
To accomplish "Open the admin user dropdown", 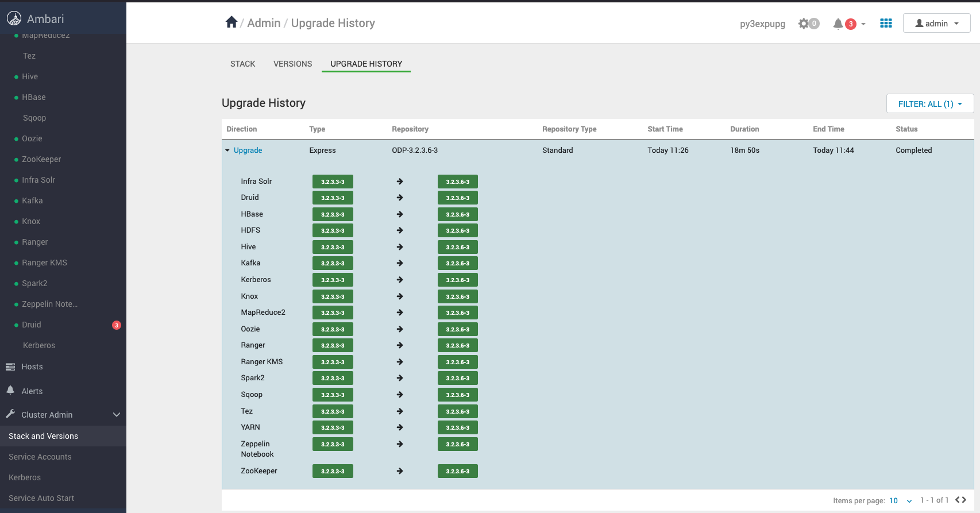I will pos(937,24).
